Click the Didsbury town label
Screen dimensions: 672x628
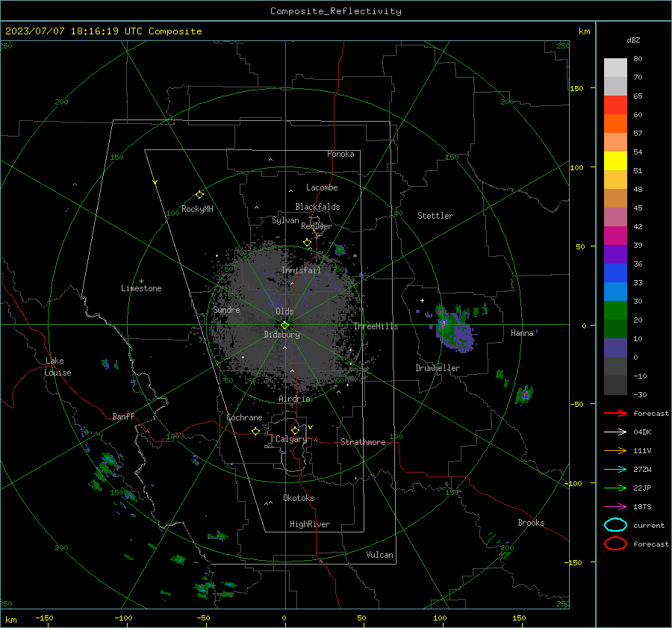tap(281, 335)
